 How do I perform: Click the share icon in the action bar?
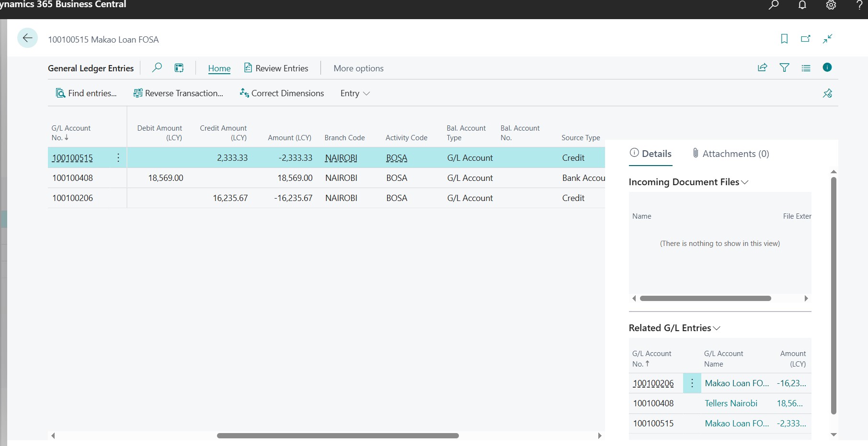[x=762, y=67]
